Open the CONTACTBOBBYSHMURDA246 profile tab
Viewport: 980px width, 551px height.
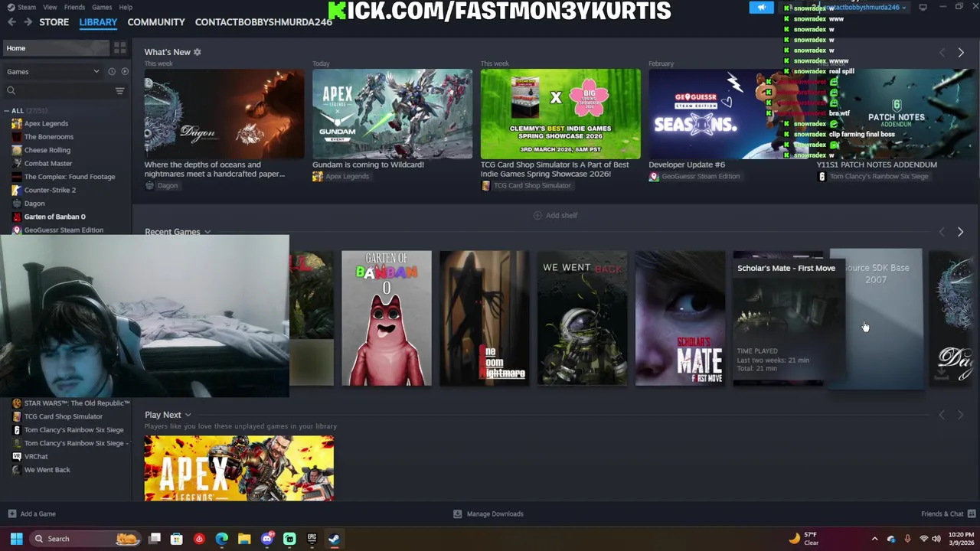[263, 22]
